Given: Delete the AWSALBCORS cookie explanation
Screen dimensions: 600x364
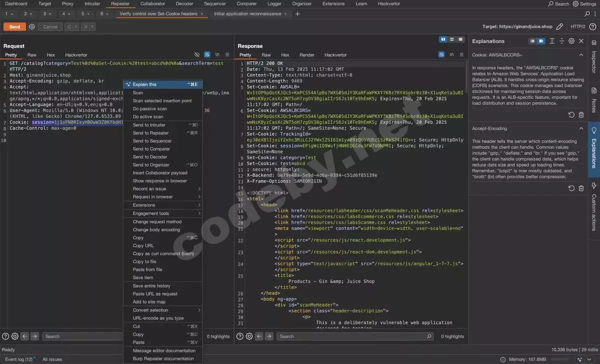Looking at the screenshot, I should (x=581, y=115).
